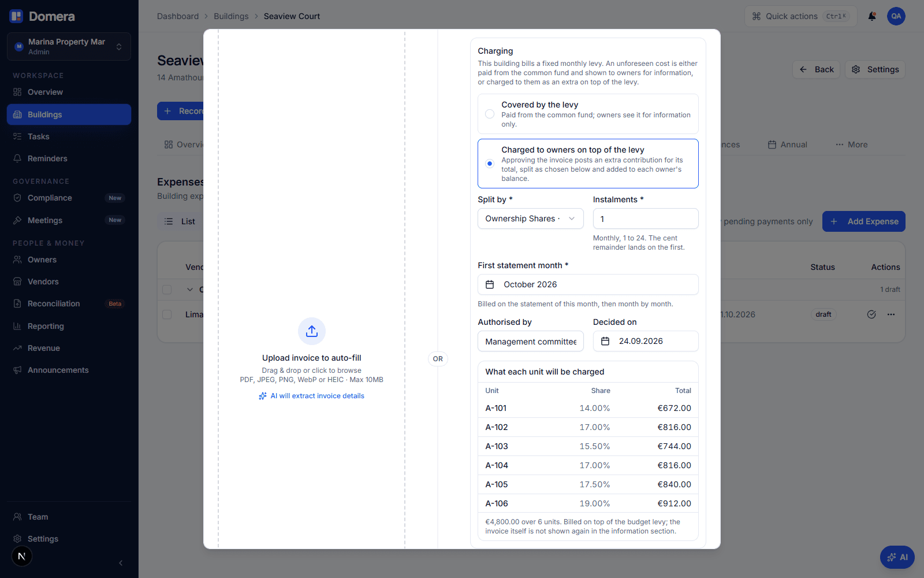Open Overview in the sidebar

pyautogui.click(x=69, y=92)
